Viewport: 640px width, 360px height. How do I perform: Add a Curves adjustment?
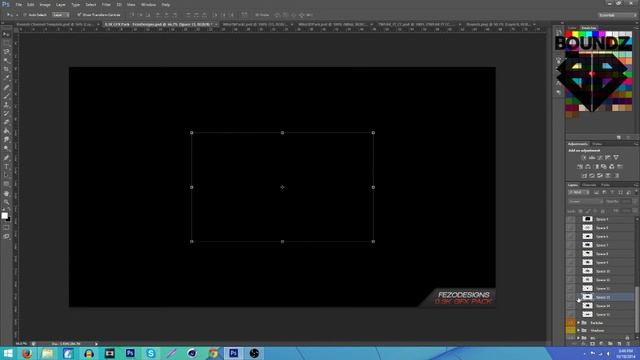point(600,158)
